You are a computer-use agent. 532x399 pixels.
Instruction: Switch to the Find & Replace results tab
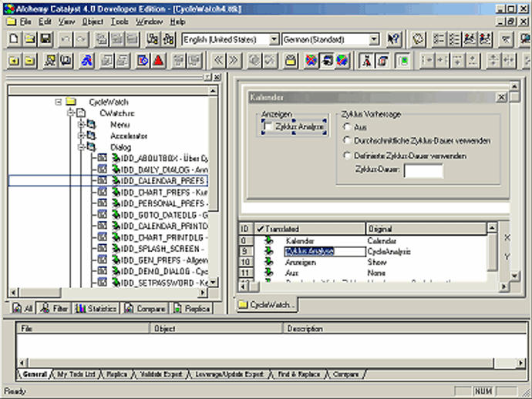[x=298, y=374]
